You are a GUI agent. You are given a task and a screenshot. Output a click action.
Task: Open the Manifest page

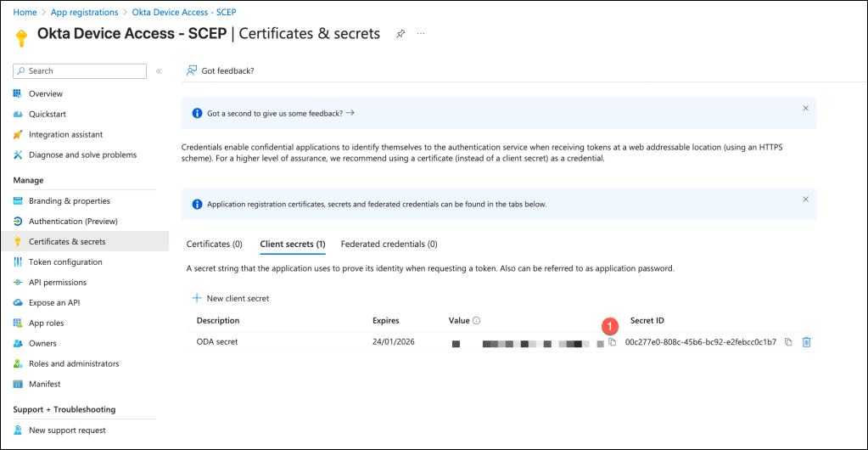point(44,385)
